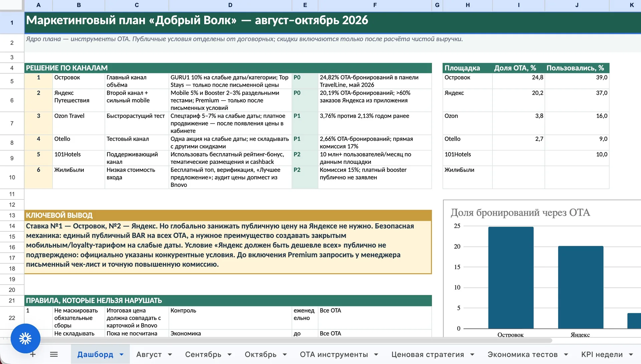Screen dimensions: 641x364
Task: Select column H header
Action: (468, 5)
